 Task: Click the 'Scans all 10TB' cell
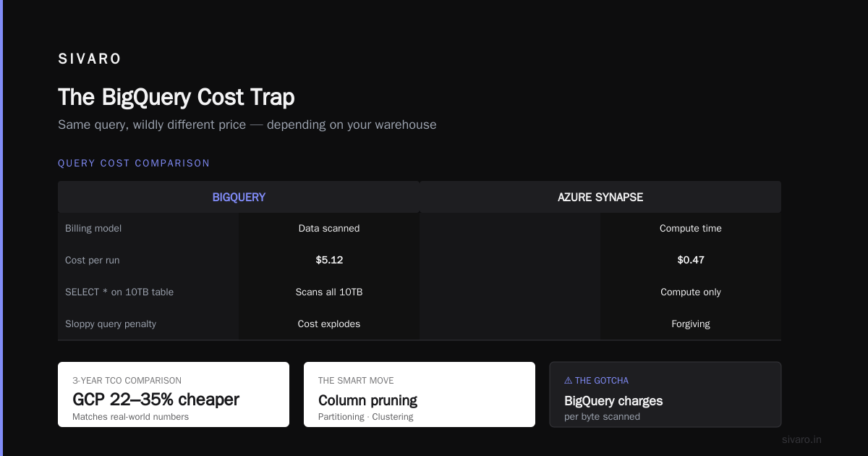pyautogui.click(x=329, y=292)
